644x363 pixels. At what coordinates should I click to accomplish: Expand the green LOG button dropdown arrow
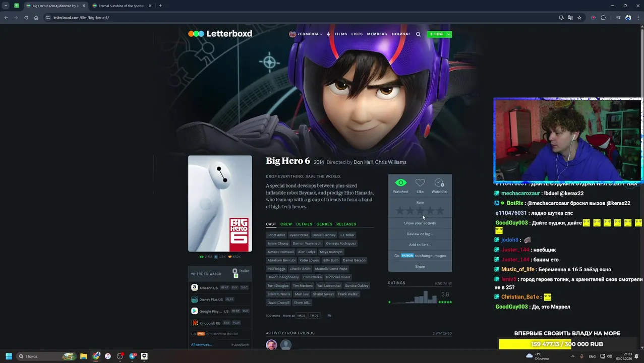coord(448,34)
